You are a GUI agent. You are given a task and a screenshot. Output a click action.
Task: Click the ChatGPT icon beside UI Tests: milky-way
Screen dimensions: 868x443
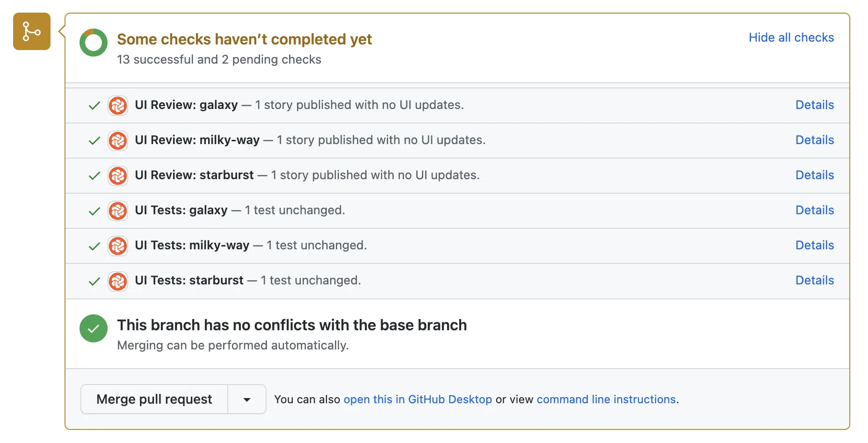118,246
